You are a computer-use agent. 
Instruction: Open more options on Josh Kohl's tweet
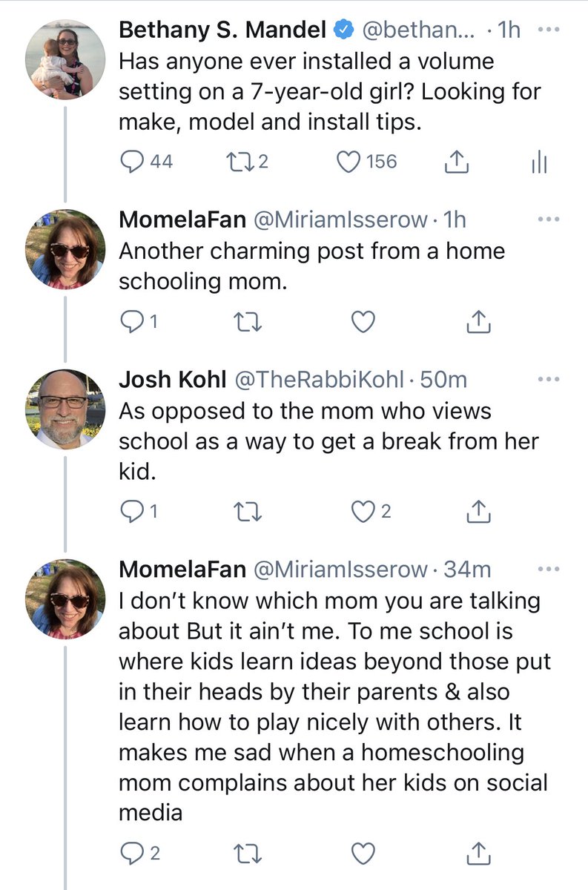(548, 380)
